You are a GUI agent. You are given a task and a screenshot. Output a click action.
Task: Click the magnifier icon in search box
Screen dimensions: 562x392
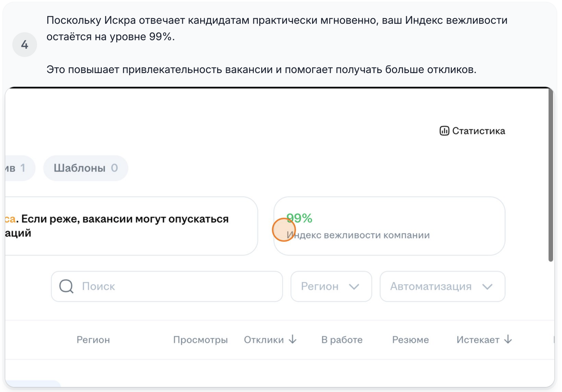click(66, 286)
